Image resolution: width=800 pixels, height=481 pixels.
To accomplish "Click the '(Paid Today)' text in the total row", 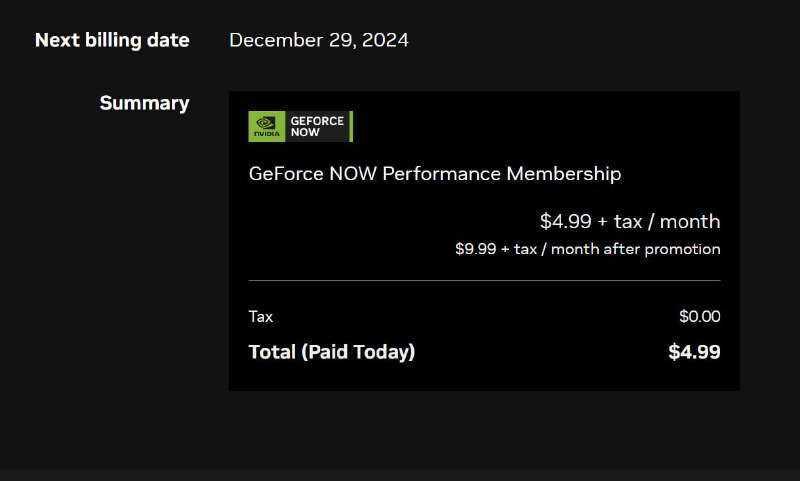I will (358, 352).
